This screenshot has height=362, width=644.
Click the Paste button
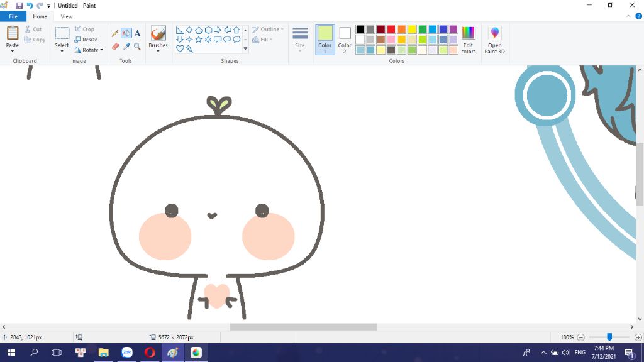(x=13, y=36)
